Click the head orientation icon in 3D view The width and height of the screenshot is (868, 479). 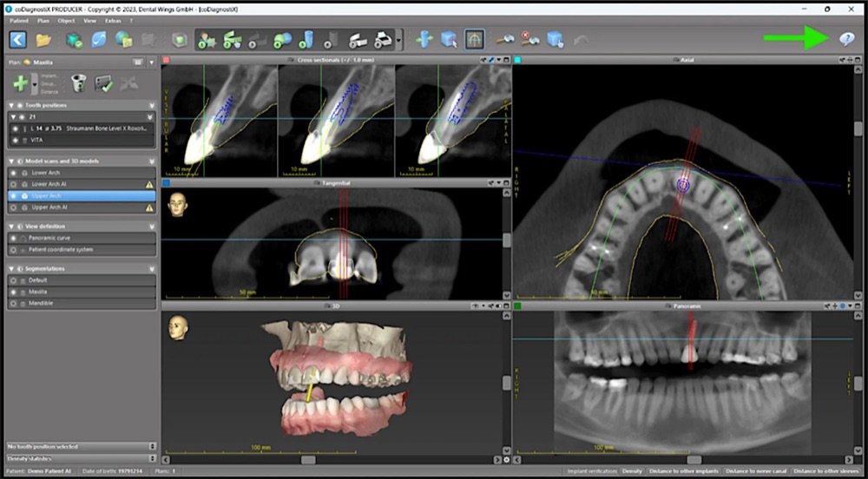click(178, 327)
